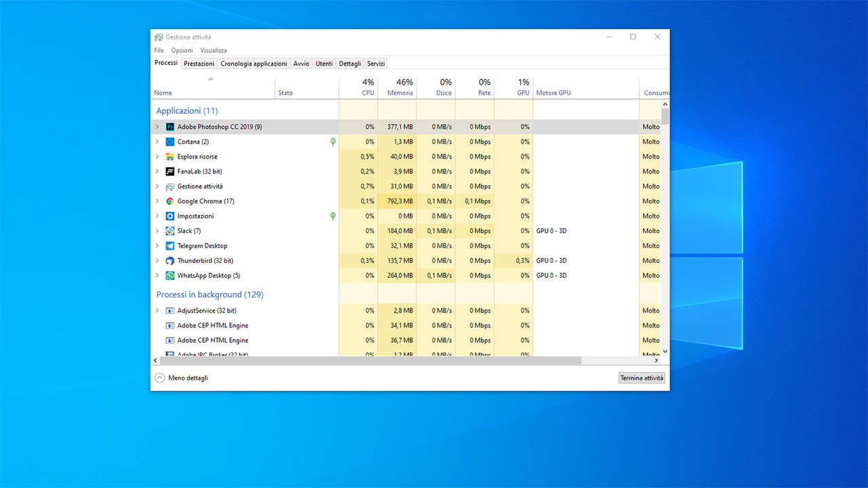The height and width of the screenshot is (488, 868).
Task: Expand the Adobe Photoshop CC 2019 process group
Action: pyautogui.click(x=157, y=127)
